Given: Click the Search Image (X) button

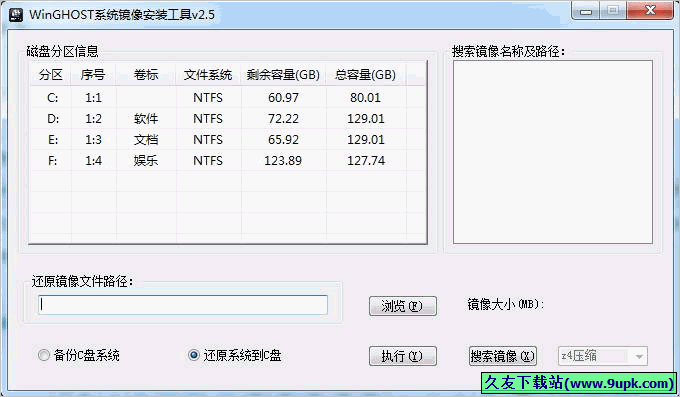Looking at the screenshot, I should [x=503, y=356].
